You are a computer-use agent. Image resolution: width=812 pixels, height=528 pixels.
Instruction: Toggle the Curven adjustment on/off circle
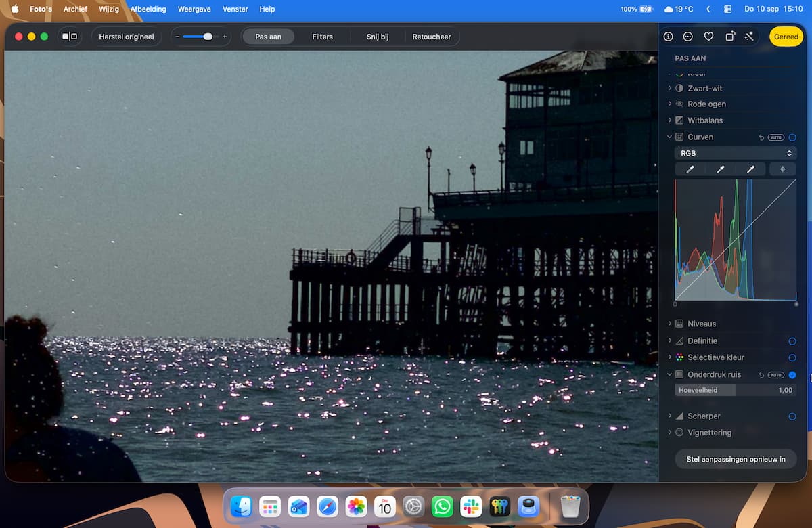pos(792,137)
